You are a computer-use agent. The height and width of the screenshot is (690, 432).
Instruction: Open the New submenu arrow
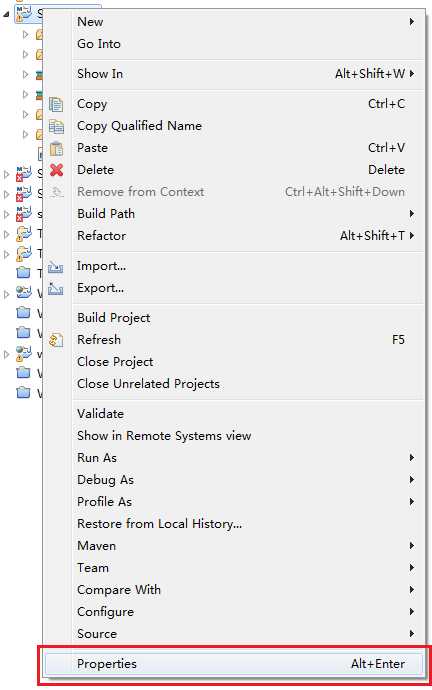[x=412, y=22]
